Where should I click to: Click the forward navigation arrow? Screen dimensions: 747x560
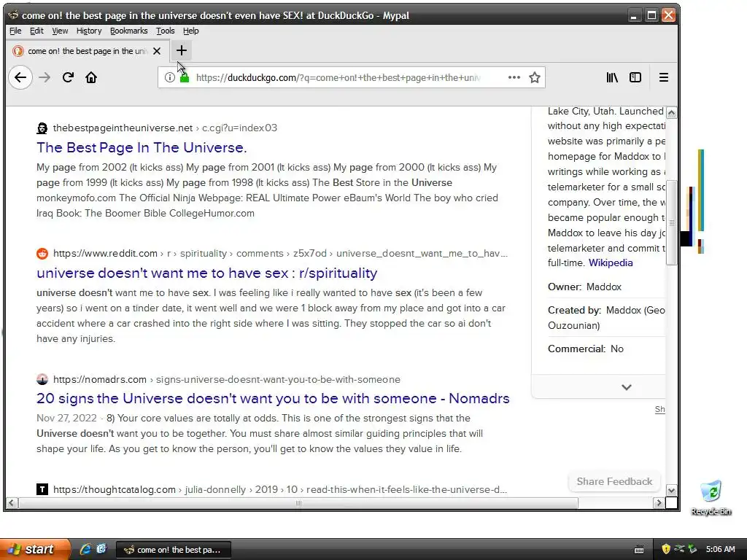[44, 77]
